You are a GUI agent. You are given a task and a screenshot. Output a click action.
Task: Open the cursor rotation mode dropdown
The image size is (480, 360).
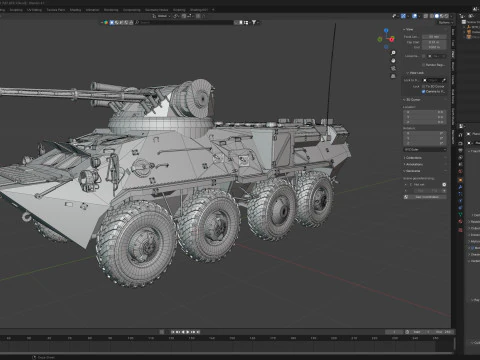(425, 149)
